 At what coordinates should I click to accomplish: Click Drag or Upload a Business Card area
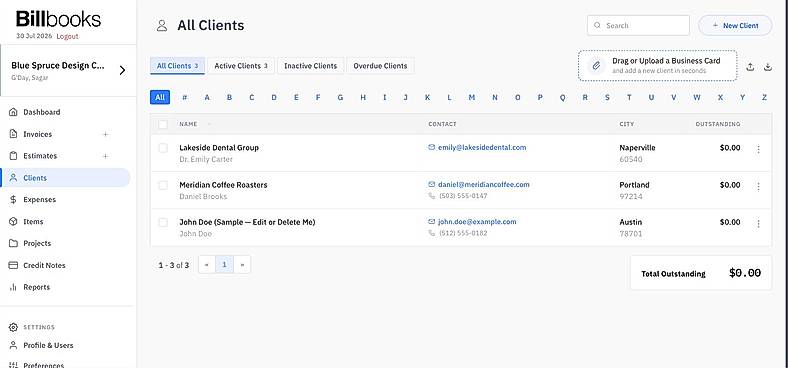[657, 65]
